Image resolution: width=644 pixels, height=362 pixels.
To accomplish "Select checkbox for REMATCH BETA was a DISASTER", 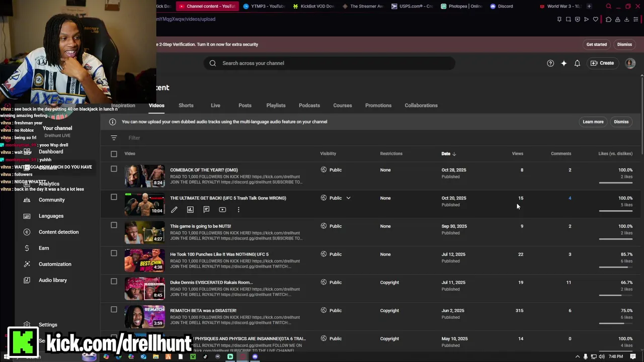I will tap(114, 310).
